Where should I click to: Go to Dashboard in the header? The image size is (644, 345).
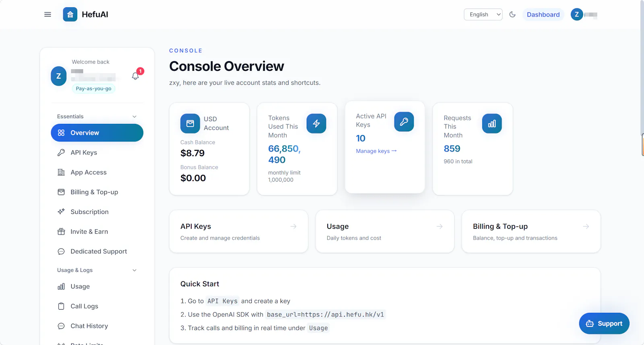[543, 14]
